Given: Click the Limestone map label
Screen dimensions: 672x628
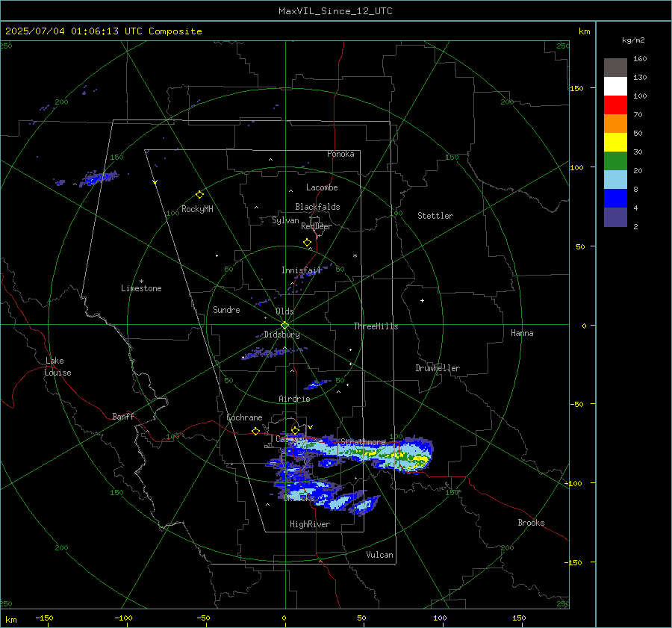Looking at the screenshot, I should pyautogui.click(x=141, y=288).
